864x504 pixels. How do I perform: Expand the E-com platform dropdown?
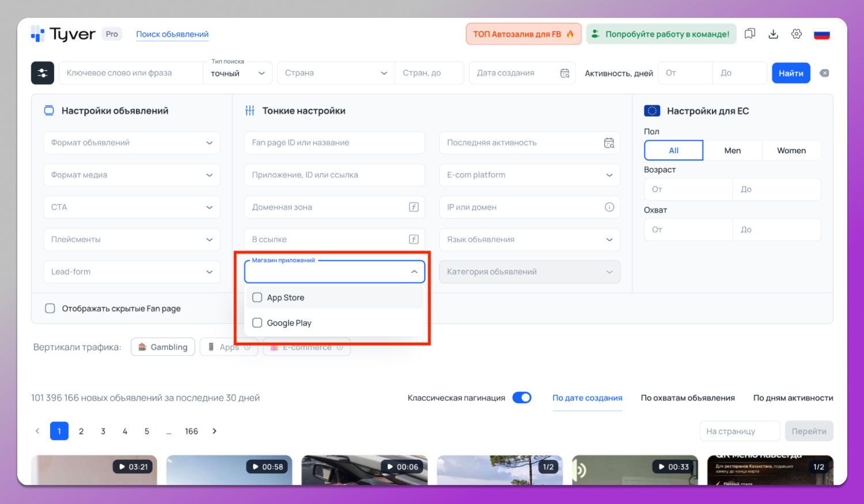click(x=529, y=175)
